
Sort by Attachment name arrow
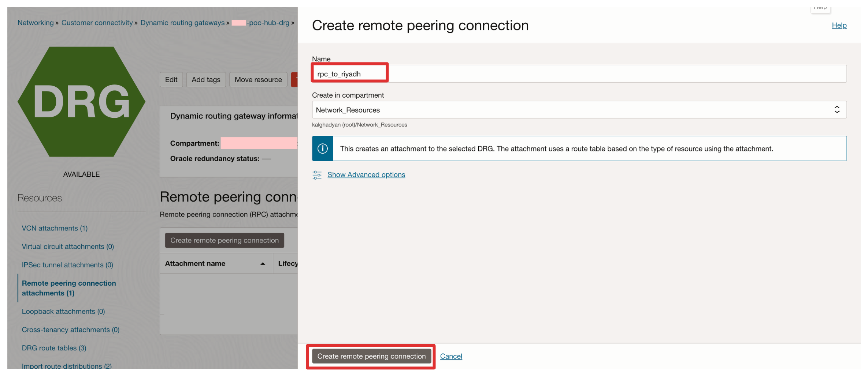coord(263,264)
